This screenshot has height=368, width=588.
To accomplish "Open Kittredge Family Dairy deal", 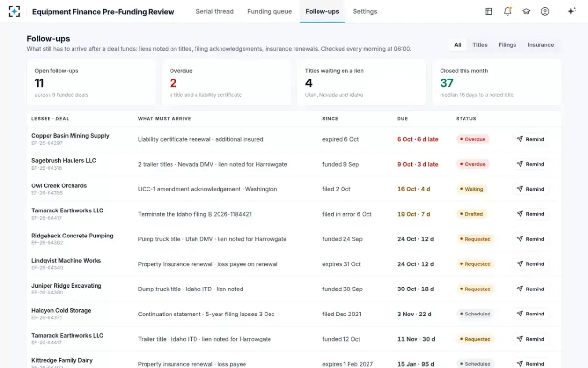I will [x=62, y=360].
